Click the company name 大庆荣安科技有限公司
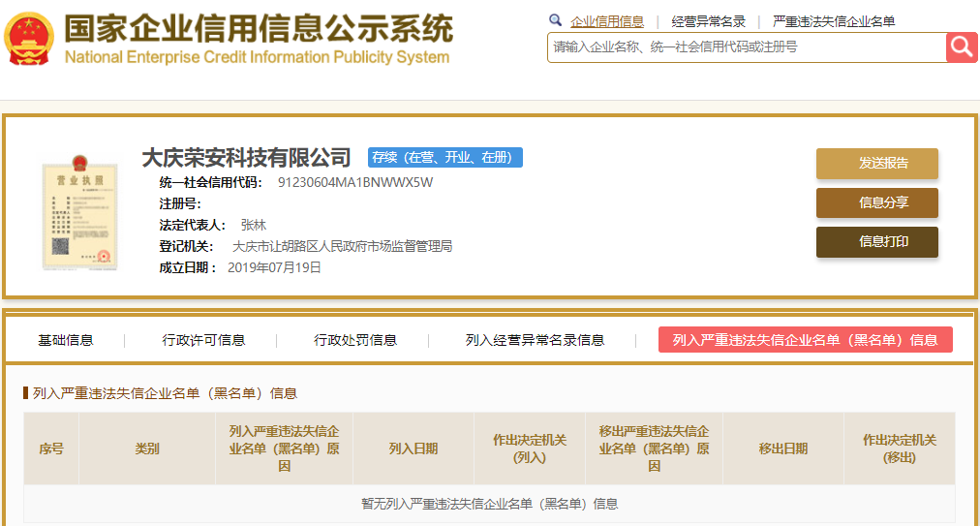The width and height of the screenshot is (980, 526). 246,158
